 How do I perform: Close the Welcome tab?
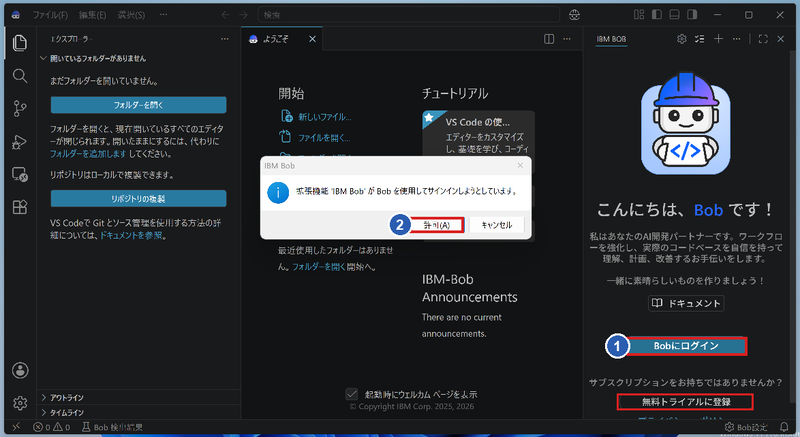tap(312, 39)
